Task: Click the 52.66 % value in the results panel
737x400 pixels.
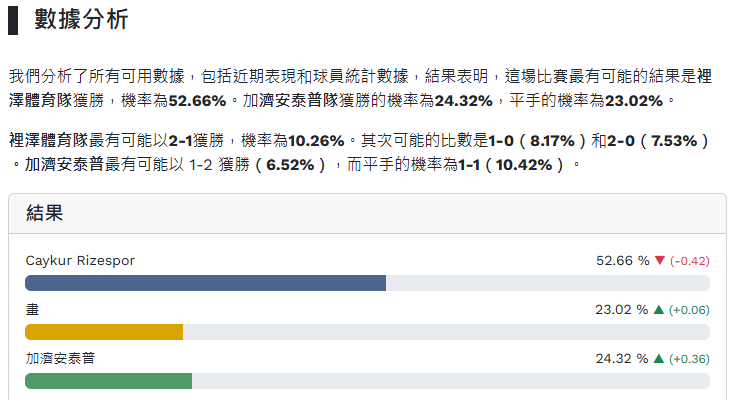Action: [622, 261]
